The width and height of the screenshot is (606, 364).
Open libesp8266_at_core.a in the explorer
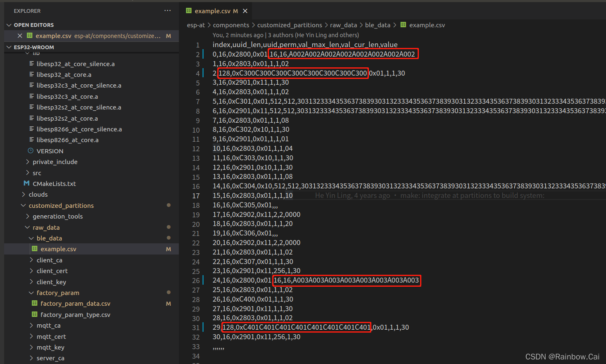pyautogui.click(x=67, y=140)
